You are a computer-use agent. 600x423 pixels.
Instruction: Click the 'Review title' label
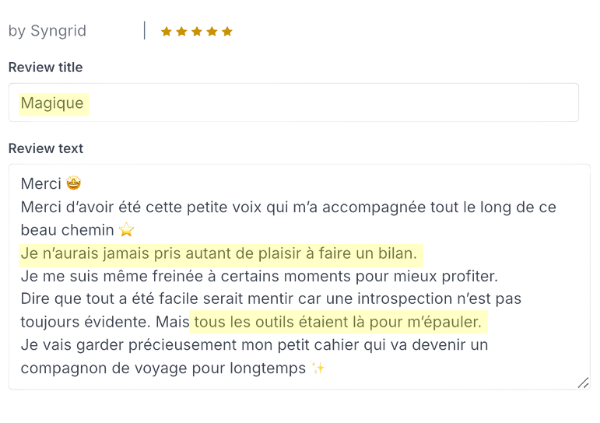pyautogui.click(x=45, y=67)
